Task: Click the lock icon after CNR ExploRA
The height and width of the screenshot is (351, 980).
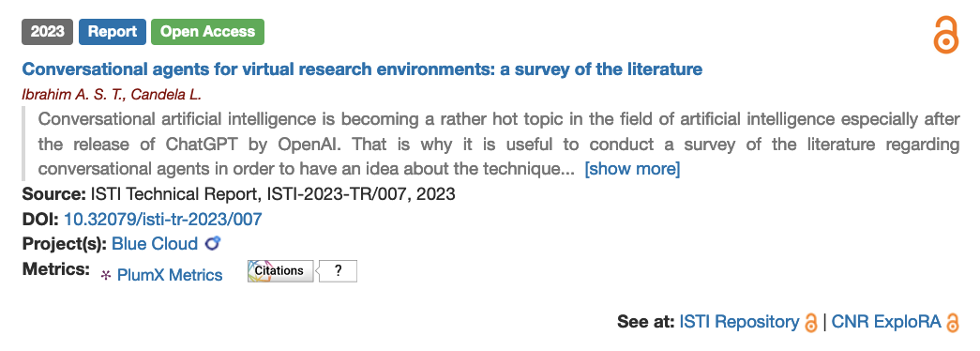Action: (953, 322)
